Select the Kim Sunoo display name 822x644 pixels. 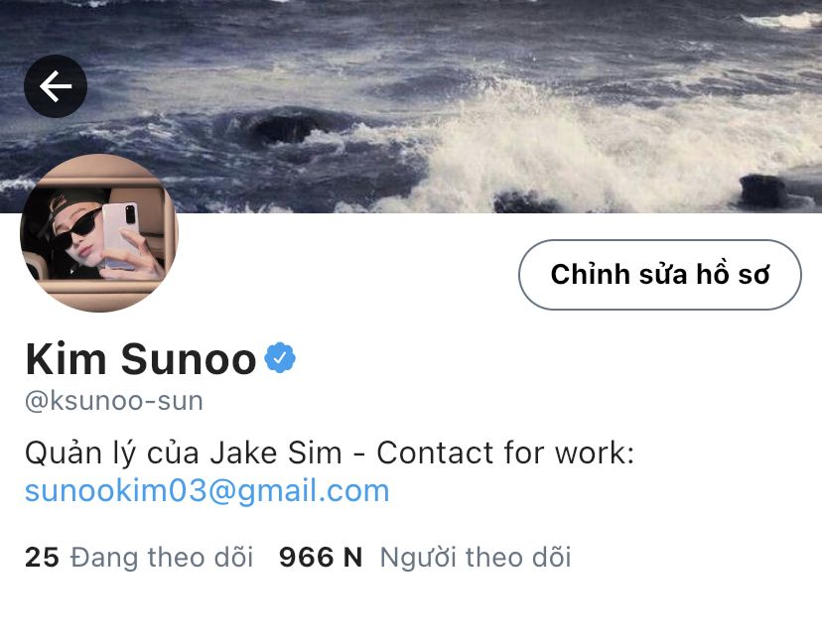[141, 359]
